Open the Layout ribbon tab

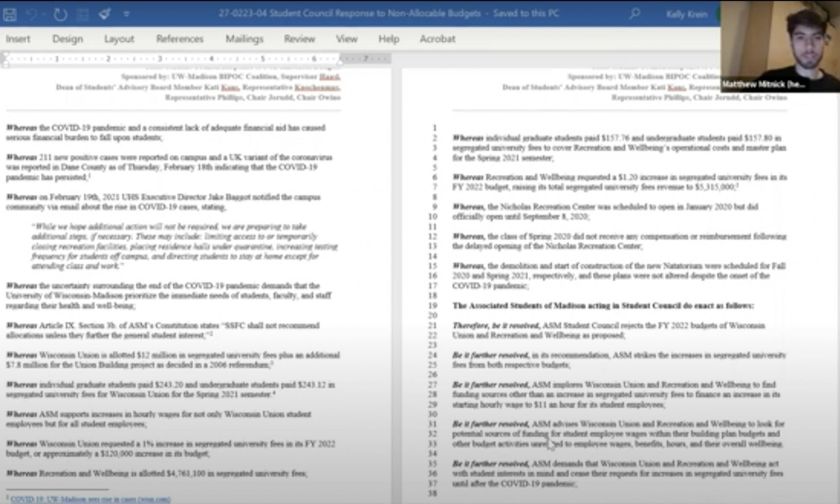(119, 39)
